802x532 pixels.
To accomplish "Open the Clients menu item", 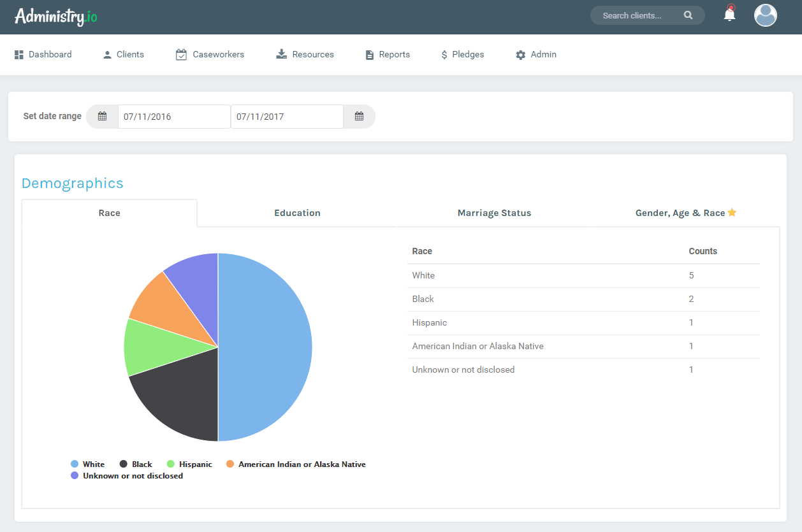I will point(124,55).
